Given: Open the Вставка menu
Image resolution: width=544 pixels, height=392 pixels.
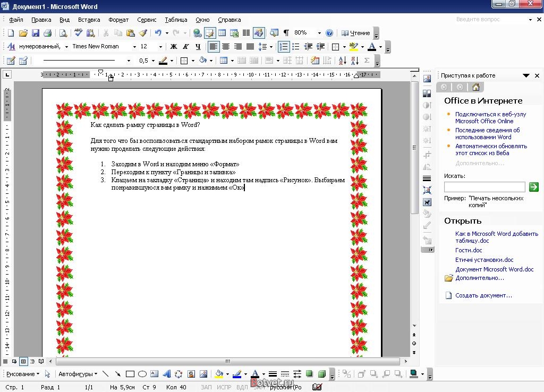Looking at the screenshot, I should tap(89, 20).
